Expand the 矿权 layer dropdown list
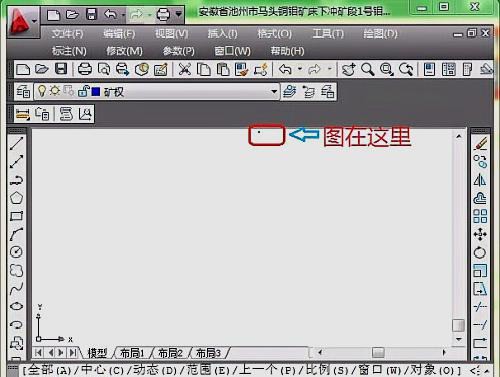Screen dimensions: 500x377 (274, 91)
